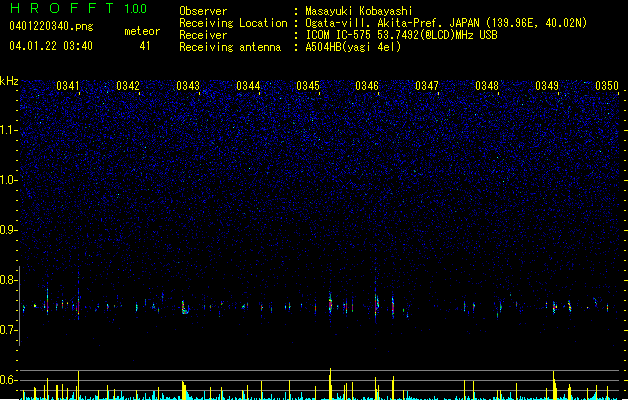
Task: Click the 0345 time marker
Action: coord(308,86)
